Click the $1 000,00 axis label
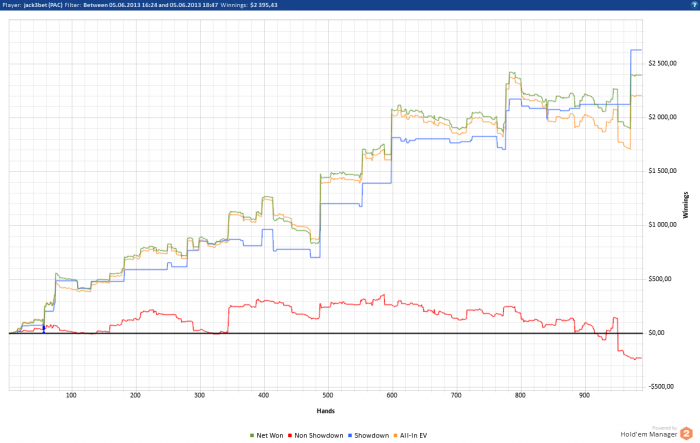The image size is (700, 443). coord(662,225)
